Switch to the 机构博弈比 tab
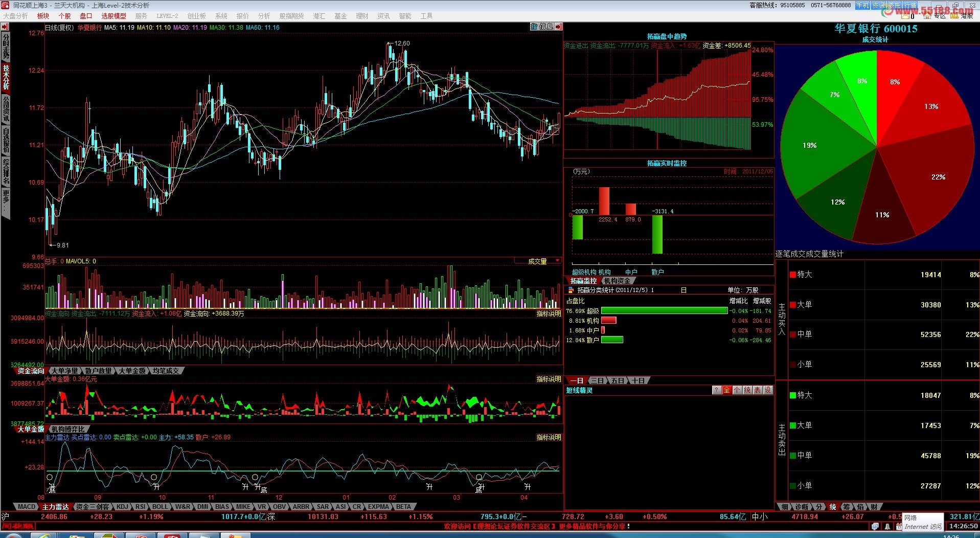This screenshot has height=538, width=980. 69,429
